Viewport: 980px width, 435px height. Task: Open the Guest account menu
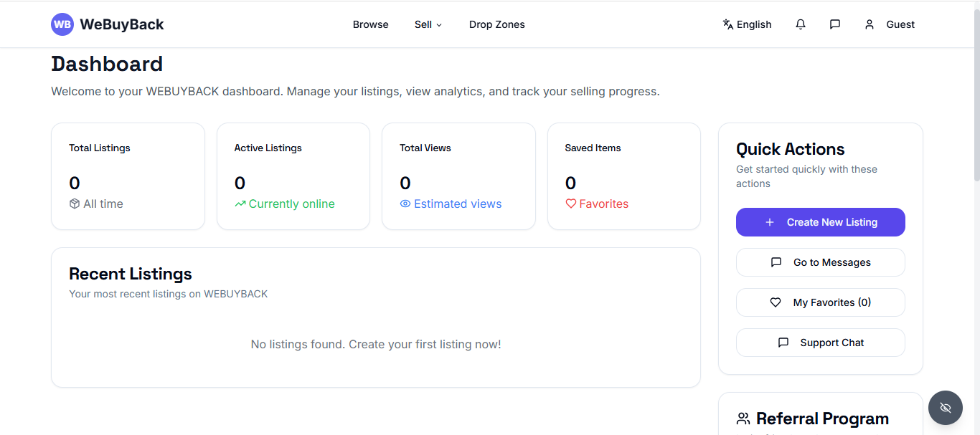(x=890, y=24)
